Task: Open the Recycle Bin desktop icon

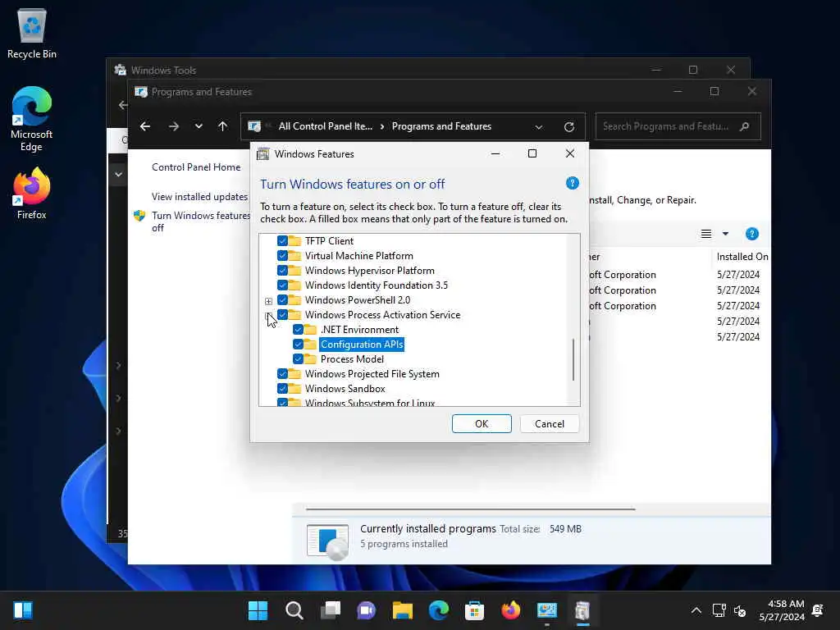Action: pyautogui.click(x=32, y=33)
